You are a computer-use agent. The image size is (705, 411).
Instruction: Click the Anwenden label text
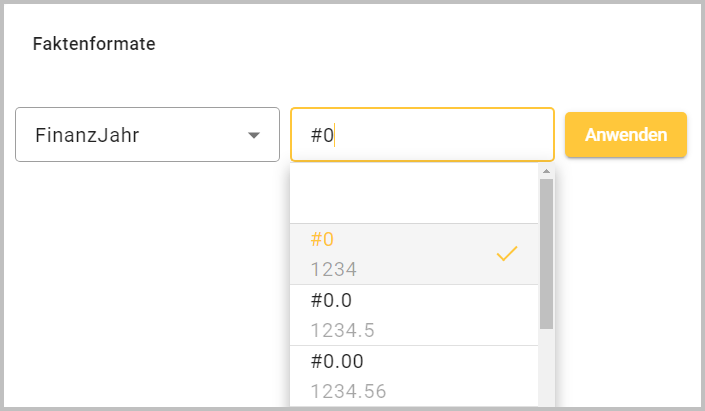point(626,135)
